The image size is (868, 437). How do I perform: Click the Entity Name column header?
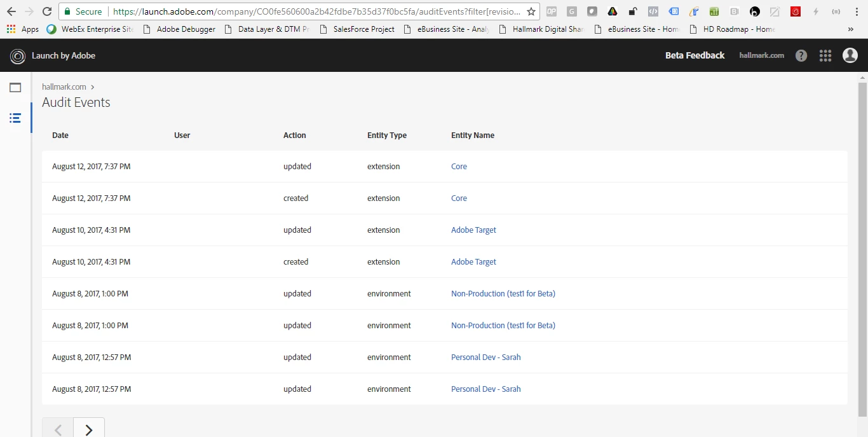pos(473,135)
